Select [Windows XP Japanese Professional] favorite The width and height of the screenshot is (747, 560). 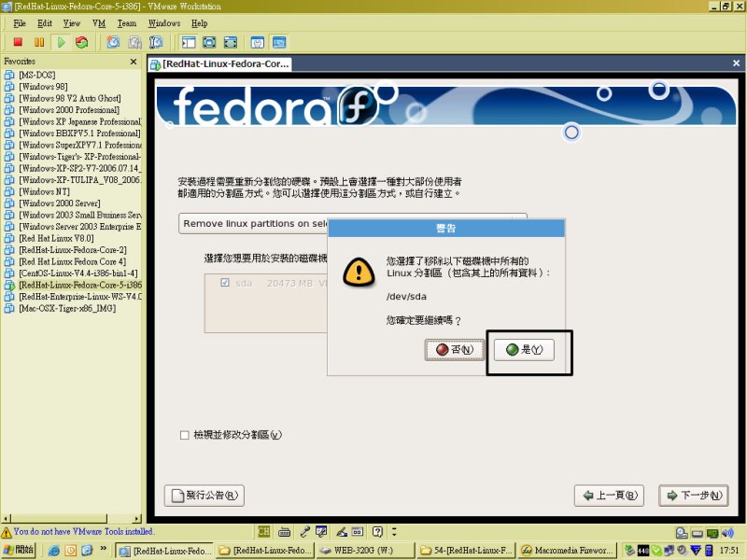click(80, 122)
